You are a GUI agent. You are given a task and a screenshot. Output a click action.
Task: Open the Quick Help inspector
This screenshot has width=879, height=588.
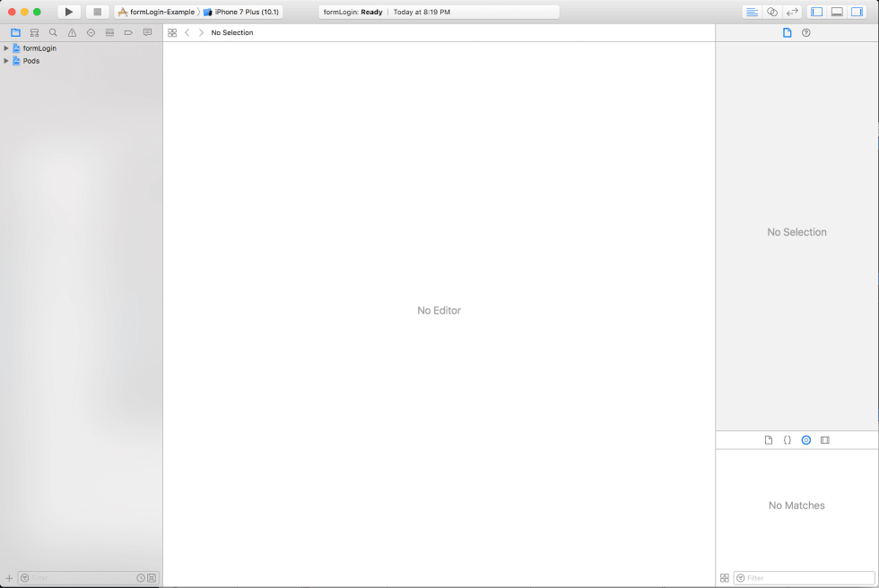point(805,32)
